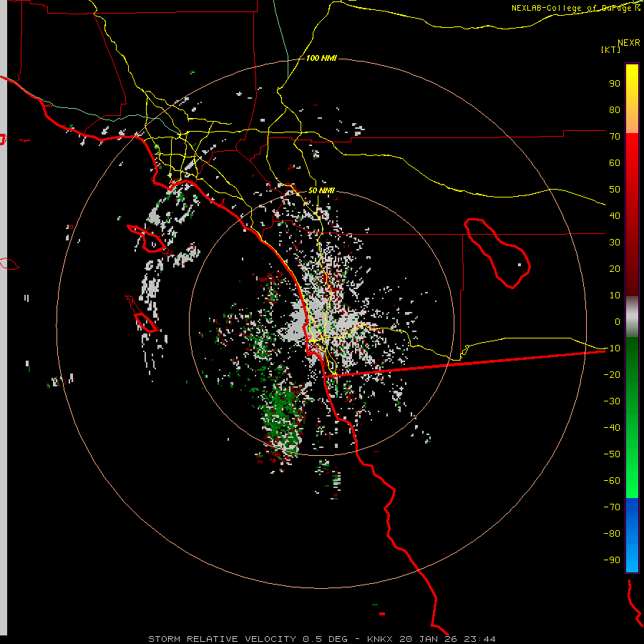Click the 50 NMI range ring label
Image resolution: width=644 pixels, height=644 pixels.
click(x=321, y=190)
